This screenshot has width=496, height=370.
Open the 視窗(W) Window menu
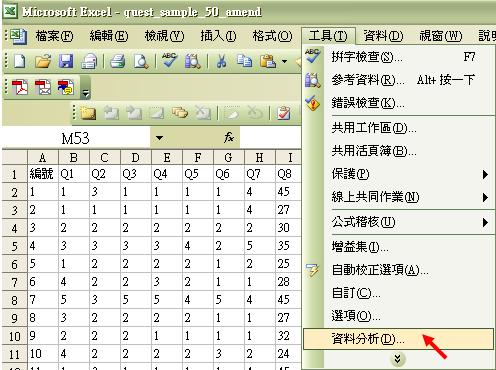[441, 36]
